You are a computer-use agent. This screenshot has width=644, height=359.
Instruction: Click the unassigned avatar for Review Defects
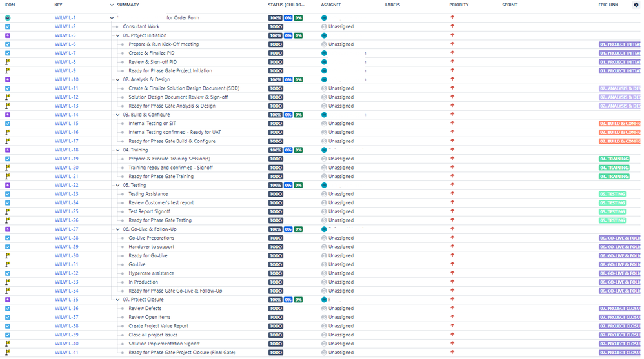(x=324, y=309)
